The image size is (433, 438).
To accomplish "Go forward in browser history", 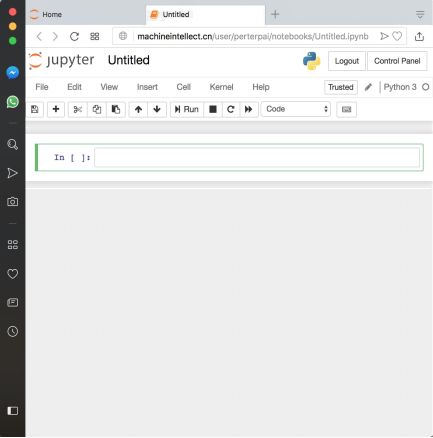I will (55, 36).
